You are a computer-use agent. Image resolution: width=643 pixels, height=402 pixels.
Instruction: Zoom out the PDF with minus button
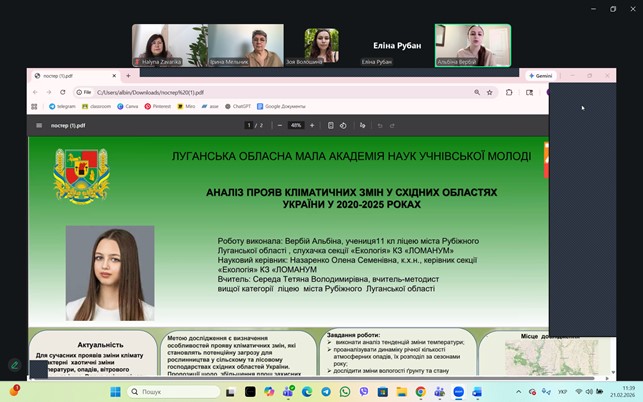(281, 125)
